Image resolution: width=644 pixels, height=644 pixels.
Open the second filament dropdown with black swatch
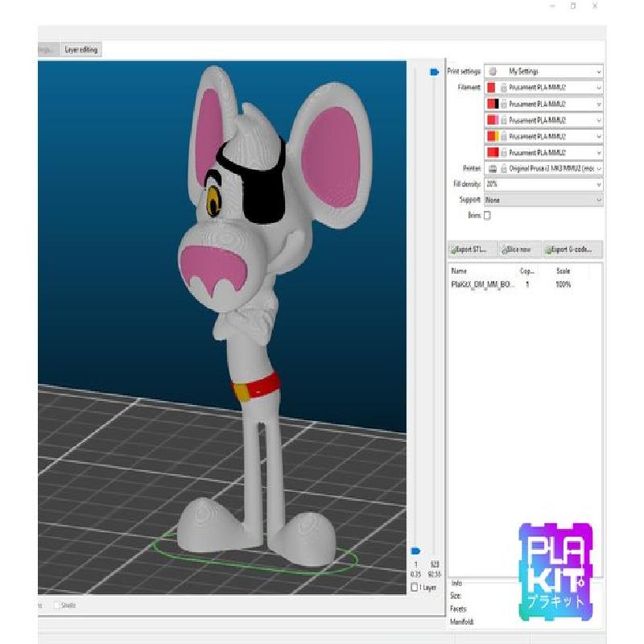[x=543, y=104]
